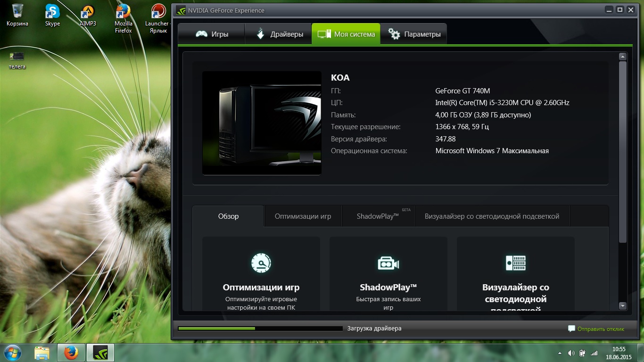Screen dimensions: 644x362
Task: Switch to the Драйверы tab
Action: [278, 34]
